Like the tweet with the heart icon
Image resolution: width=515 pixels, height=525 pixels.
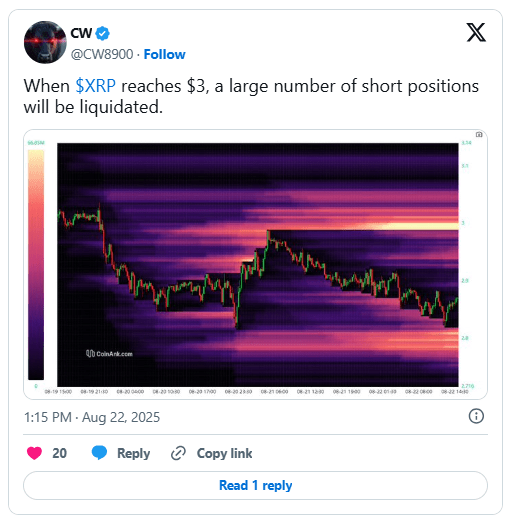coord(34,453)
